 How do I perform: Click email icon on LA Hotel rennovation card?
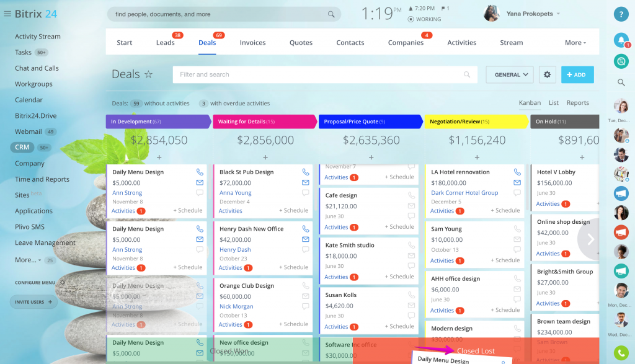tap(517, 182)
